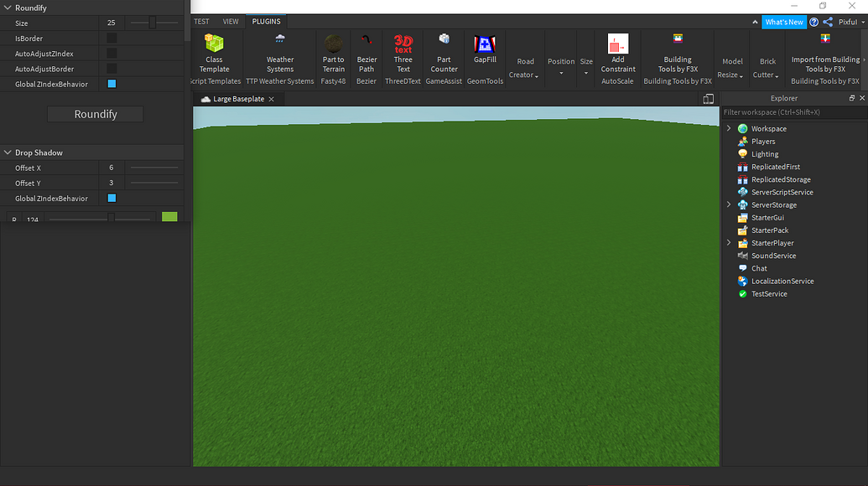Open the help question mark icon
This screenshot has height=486, width=868.
(x=813, y=22)
